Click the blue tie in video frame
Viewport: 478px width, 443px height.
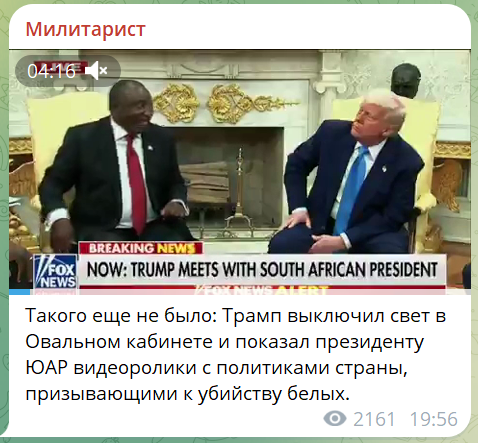[351, 190]
